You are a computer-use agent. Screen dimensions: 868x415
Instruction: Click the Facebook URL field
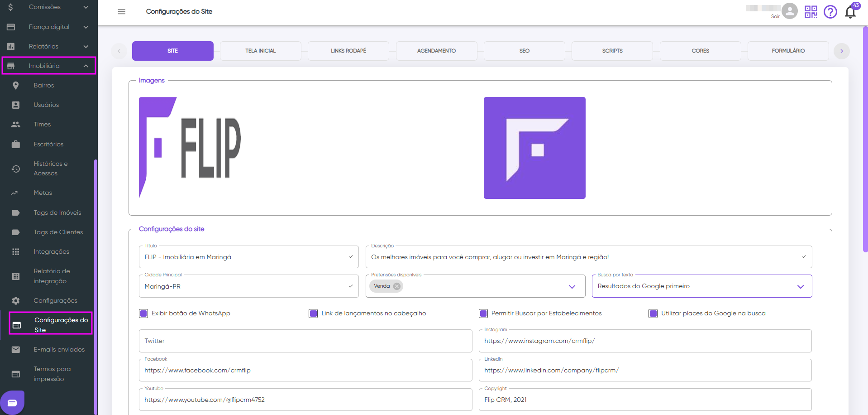click(305, 371)
